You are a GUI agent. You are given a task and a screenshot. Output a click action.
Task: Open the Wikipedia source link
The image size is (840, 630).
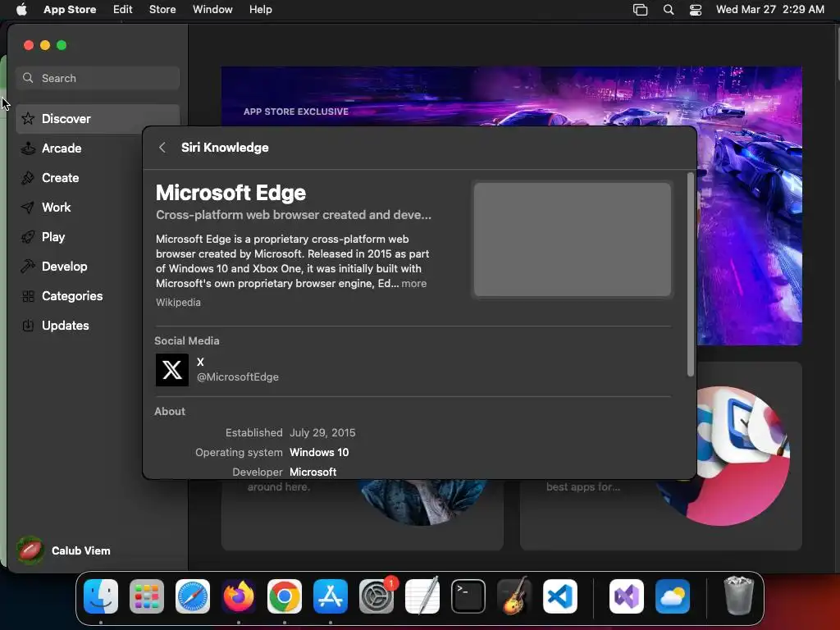pos(178,302)
